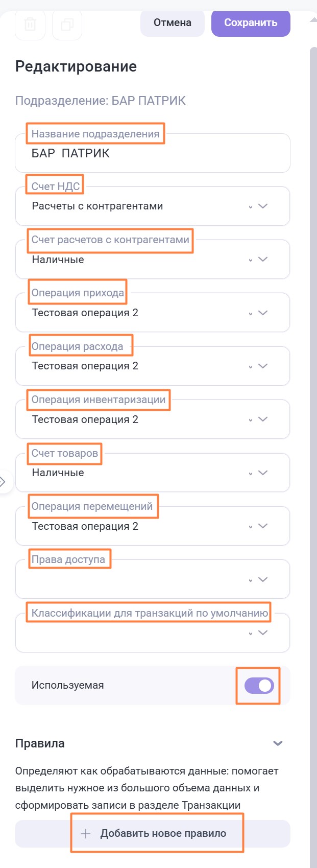Image resolution: width=317 pixels, height=868 pixels.
Task: Click the Отмена button
Action: (173, 23)
